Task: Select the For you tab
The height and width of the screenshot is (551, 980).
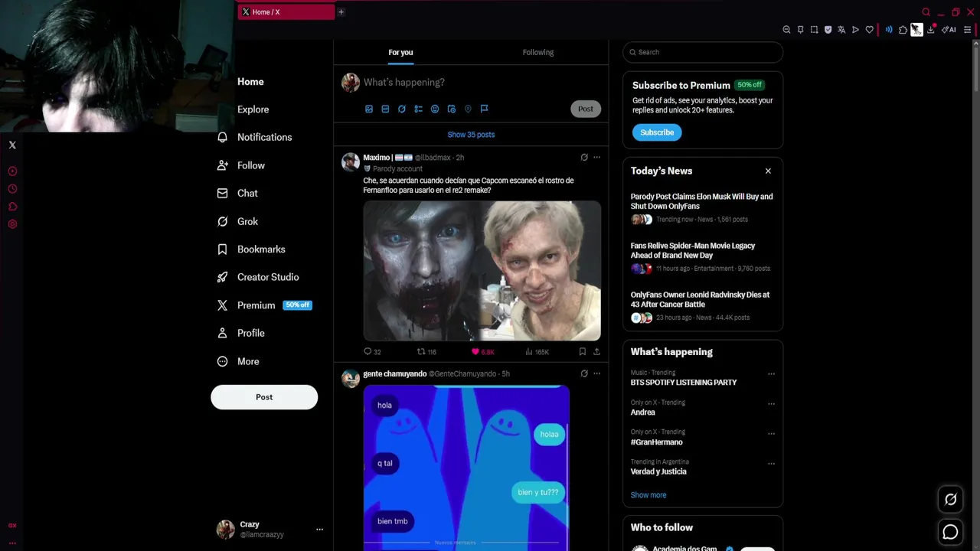Action: point(400,52)
